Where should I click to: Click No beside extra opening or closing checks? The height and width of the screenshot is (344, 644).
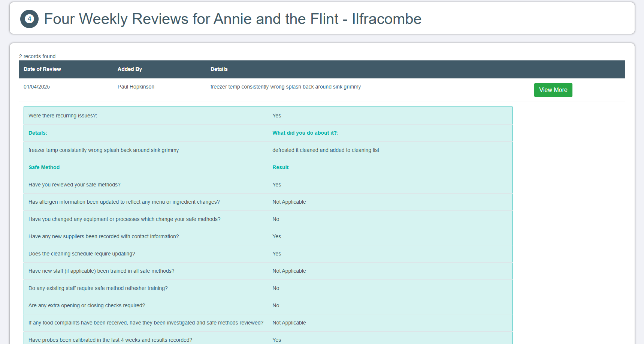tap(276, 305)
